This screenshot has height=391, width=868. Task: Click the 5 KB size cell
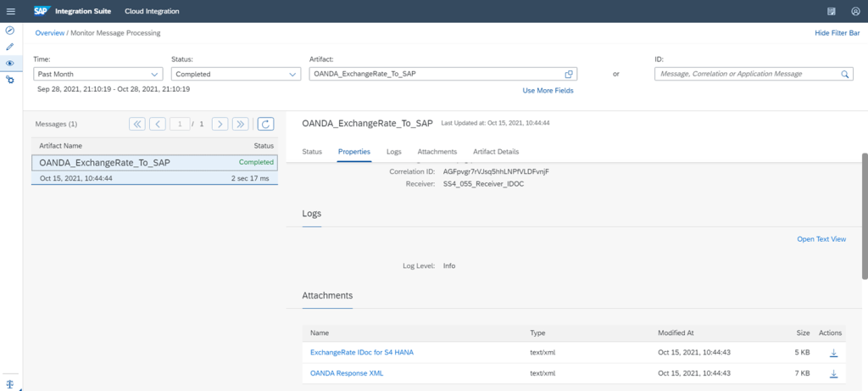(x=802, y=352)
